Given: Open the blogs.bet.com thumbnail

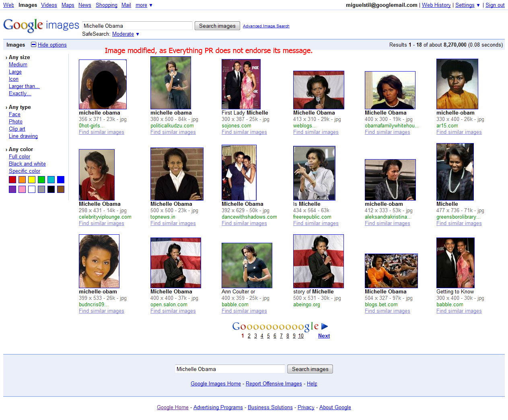Looking at the screenshot, I should point(391,271).
